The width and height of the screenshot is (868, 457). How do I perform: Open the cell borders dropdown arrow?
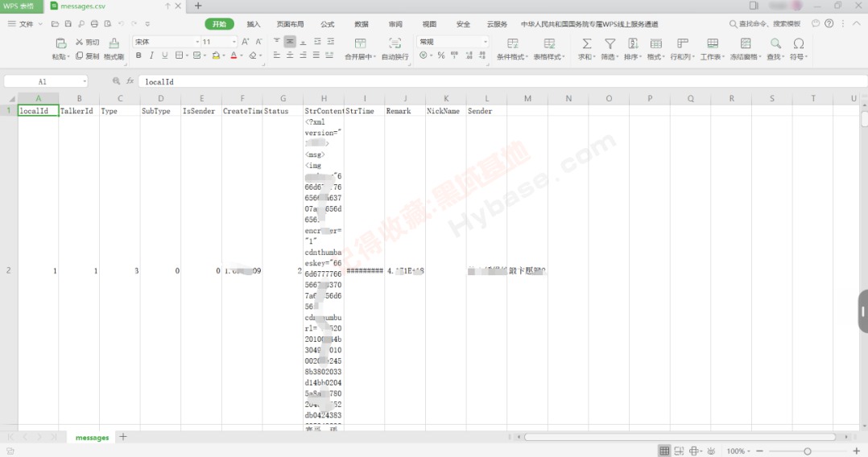(187, 56)
